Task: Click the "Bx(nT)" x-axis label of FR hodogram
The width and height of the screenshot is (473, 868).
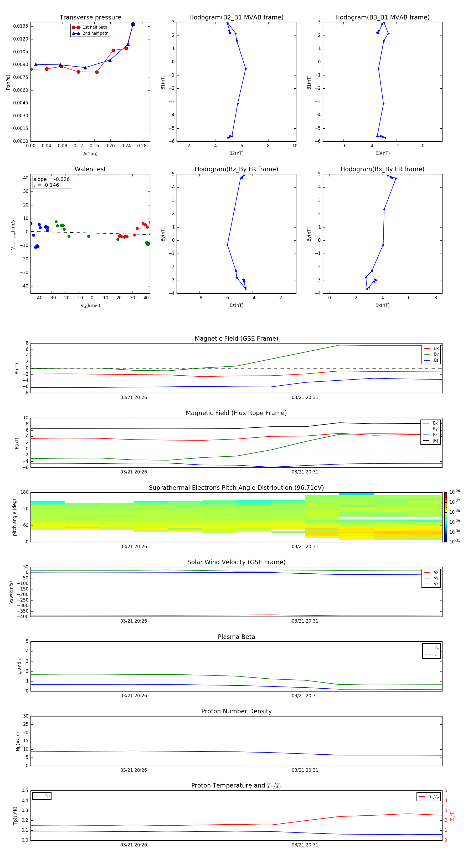Action: pyautogui.click(x=382, y=305)
